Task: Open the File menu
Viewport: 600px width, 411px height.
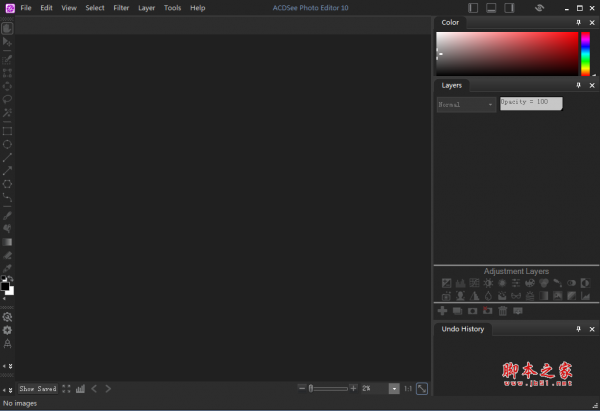Action: (26, 8)
